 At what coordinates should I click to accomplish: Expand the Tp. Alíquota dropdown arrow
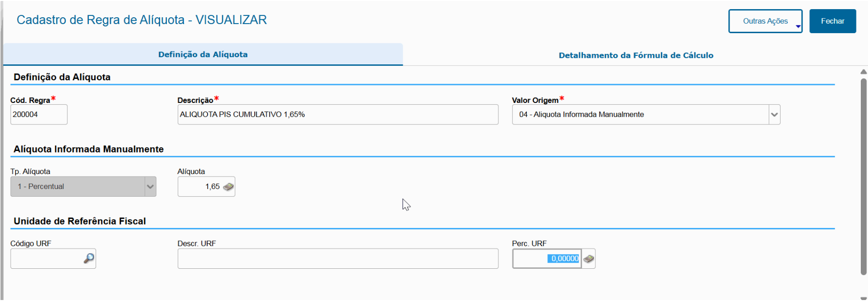150,187
